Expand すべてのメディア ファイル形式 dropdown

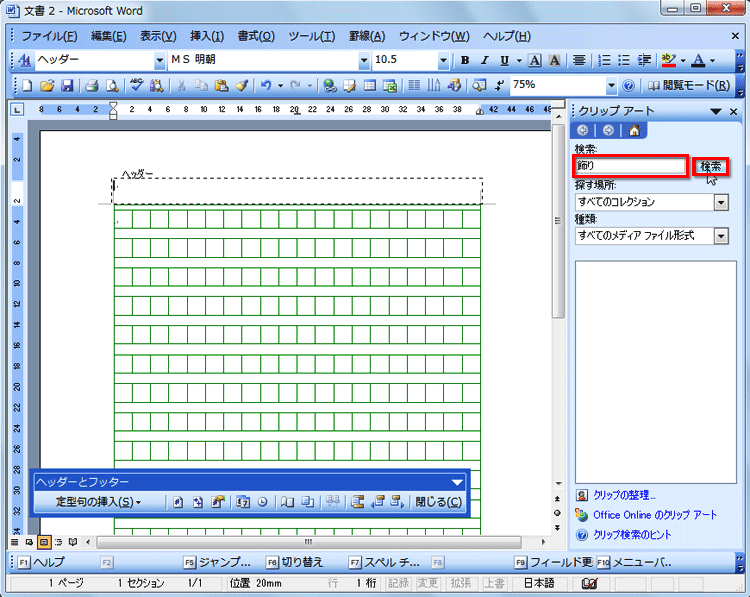tap(721, 236)
